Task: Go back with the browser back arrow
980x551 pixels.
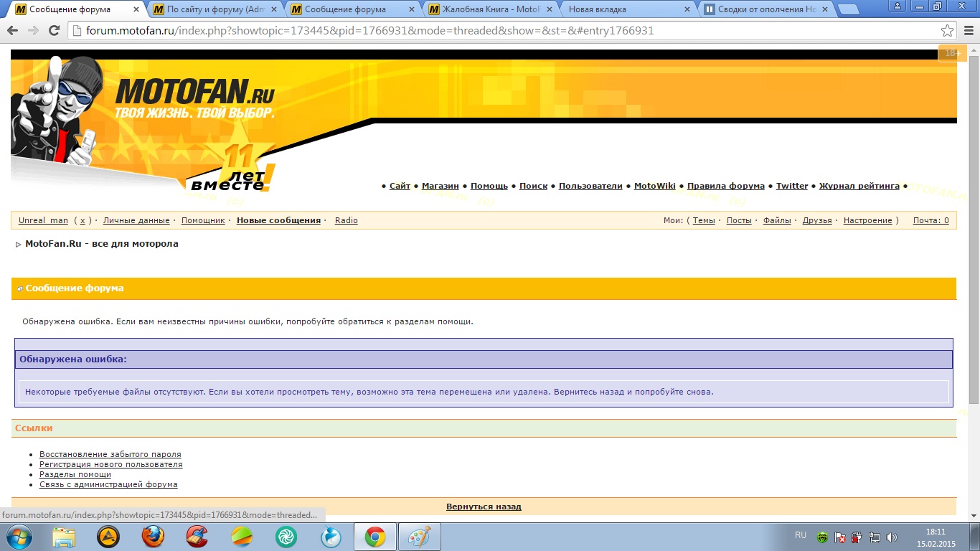Action: [x=13, y=31]
